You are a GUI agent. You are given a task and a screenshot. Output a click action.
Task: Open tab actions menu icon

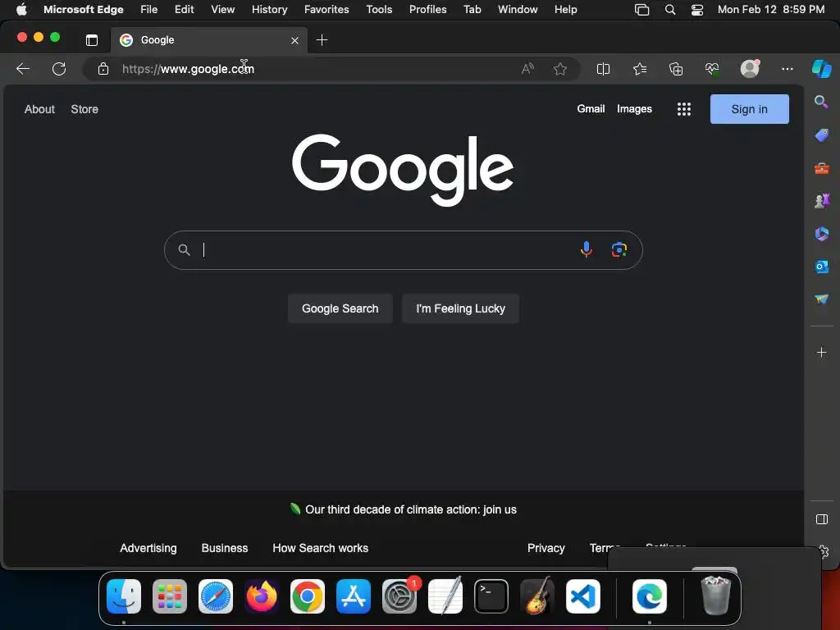pos(92,40)
